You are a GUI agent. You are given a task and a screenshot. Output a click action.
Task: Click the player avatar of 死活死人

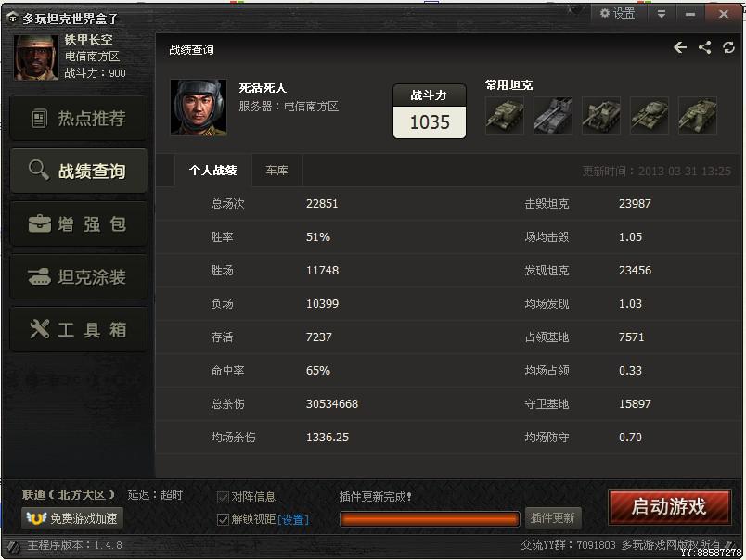coord(199,108)
